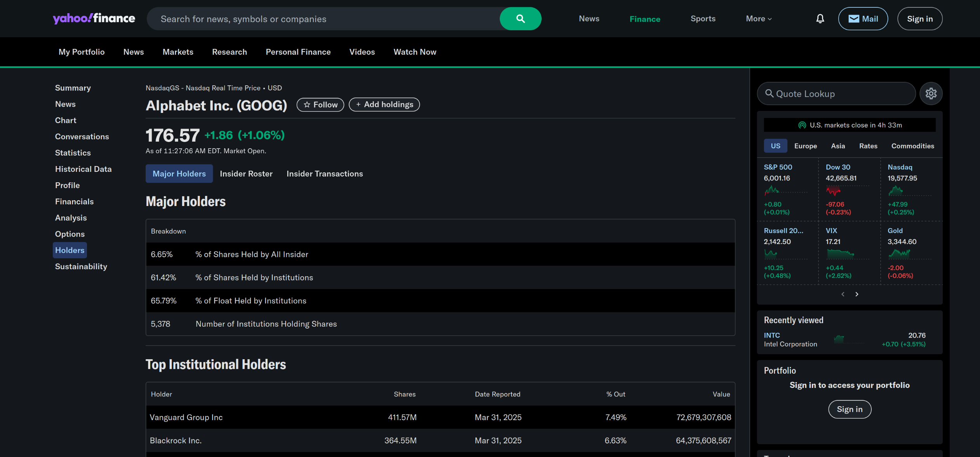Open the top bar Finance link

pos(645,19)
